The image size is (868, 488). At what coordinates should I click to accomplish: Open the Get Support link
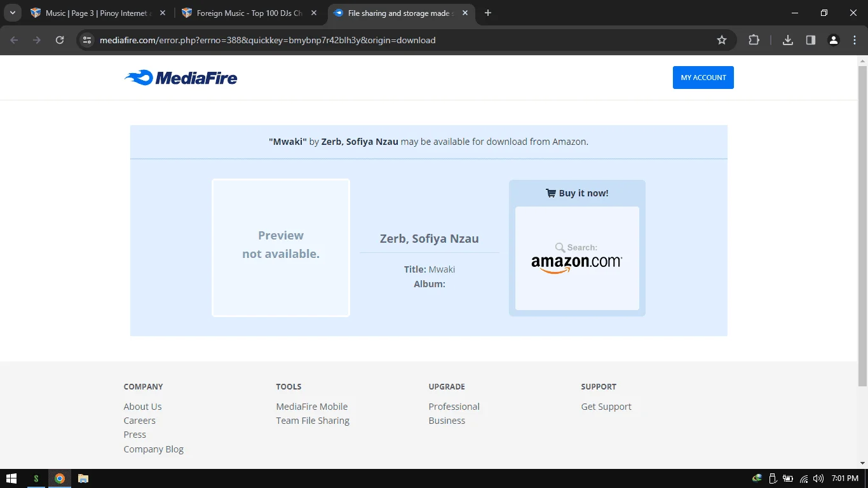pyautogui.click(x=606, y=407)
